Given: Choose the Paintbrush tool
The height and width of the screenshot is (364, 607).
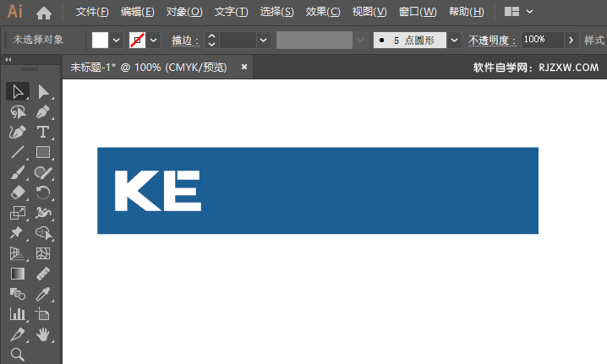Looking at the screenshot, I should [18, 172].
